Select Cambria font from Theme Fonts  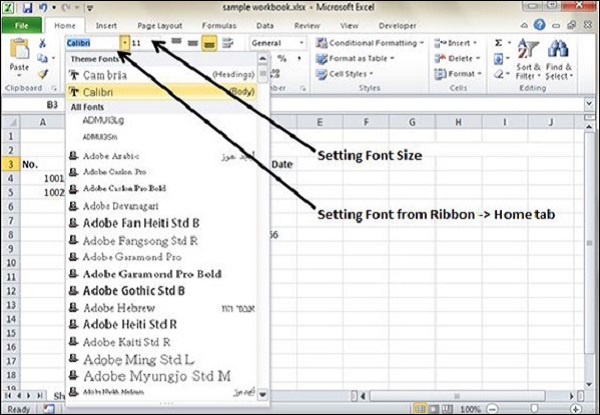[161, 75]
